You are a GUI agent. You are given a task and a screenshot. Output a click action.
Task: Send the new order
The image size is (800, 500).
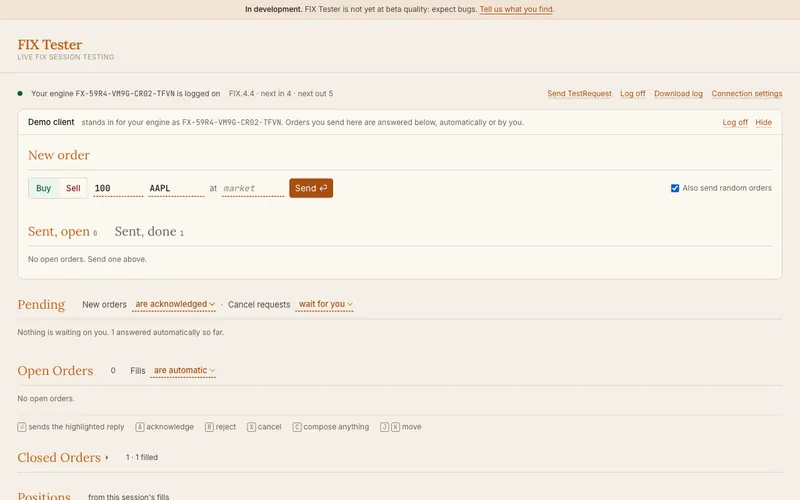(311, 188)
